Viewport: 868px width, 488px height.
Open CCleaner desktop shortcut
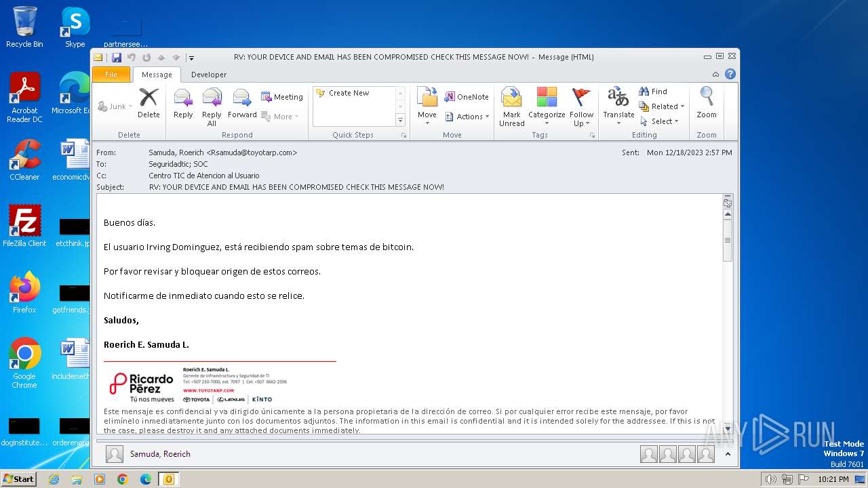24,159
